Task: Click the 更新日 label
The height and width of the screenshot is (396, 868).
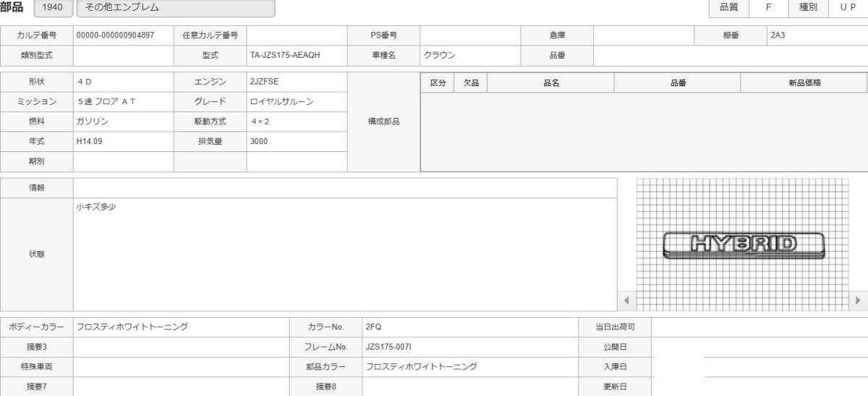Action: point(615,387)
